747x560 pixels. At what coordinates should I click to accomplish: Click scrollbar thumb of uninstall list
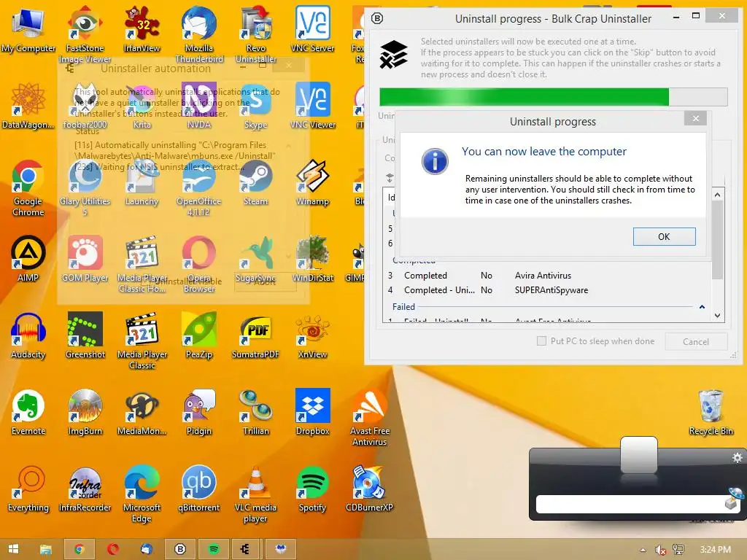click(718, 241)
